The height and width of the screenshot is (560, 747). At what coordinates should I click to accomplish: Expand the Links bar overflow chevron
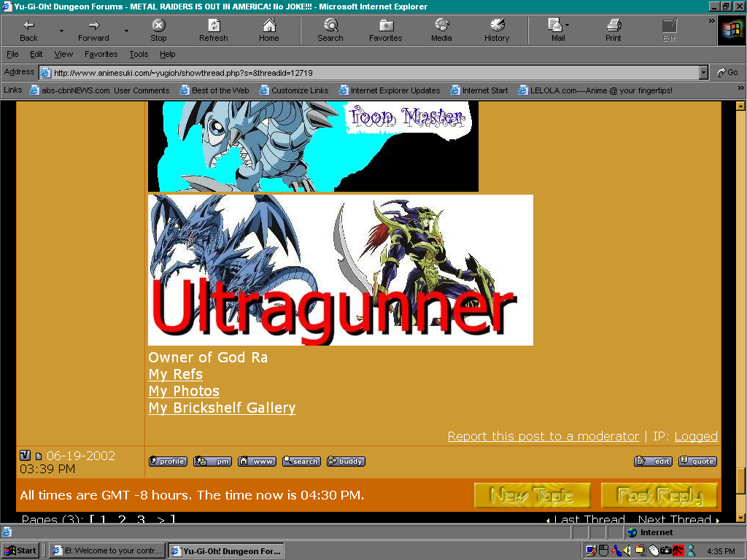coord(740,87)
